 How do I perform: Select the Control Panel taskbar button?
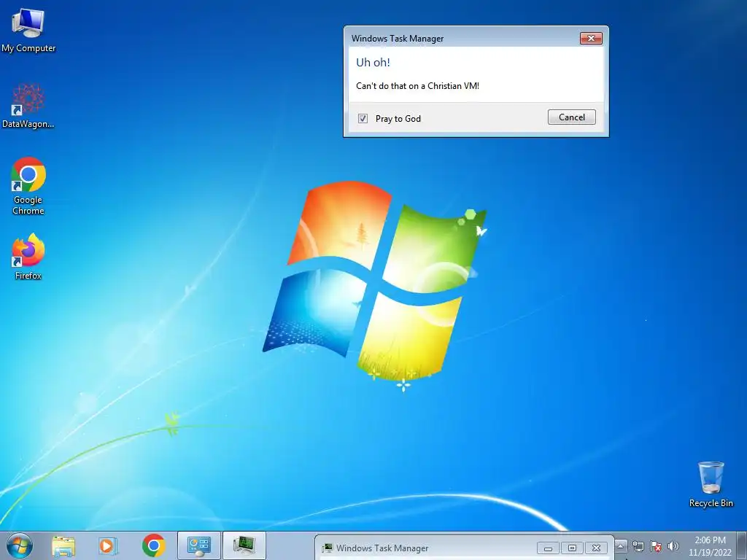199,545
